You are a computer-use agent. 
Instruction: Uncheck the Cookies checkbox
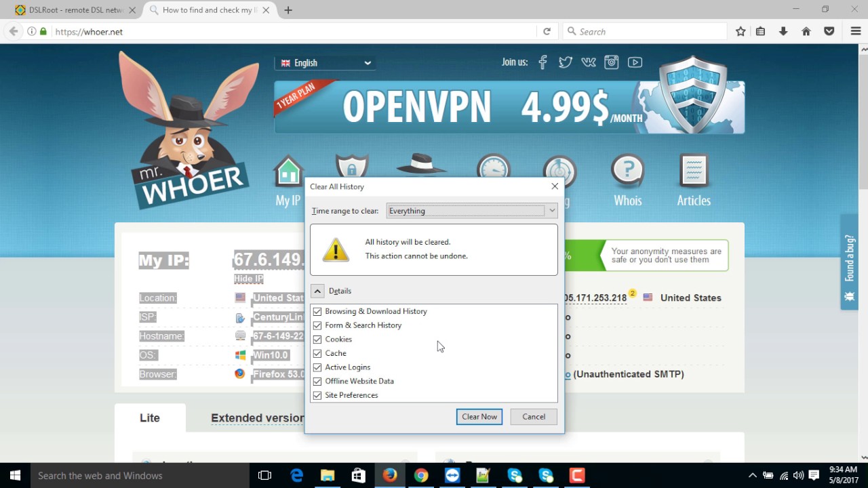(317, 339)
